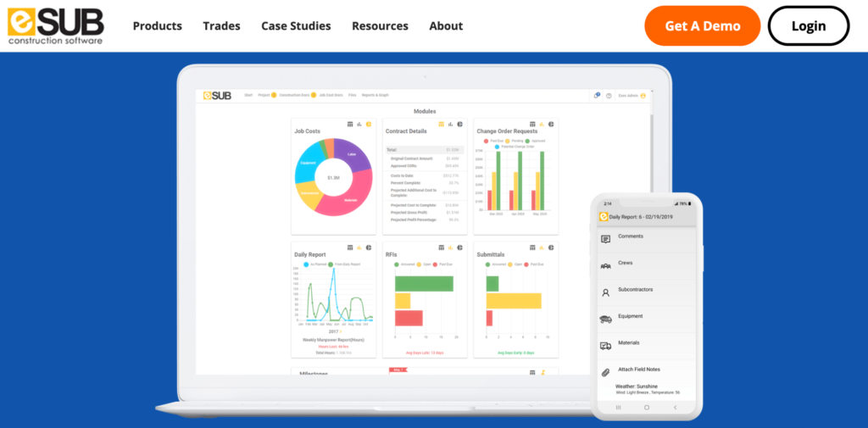Switch RFIs card to bar chart view
This screenshot has width=868, height=428.
[451, 247]
